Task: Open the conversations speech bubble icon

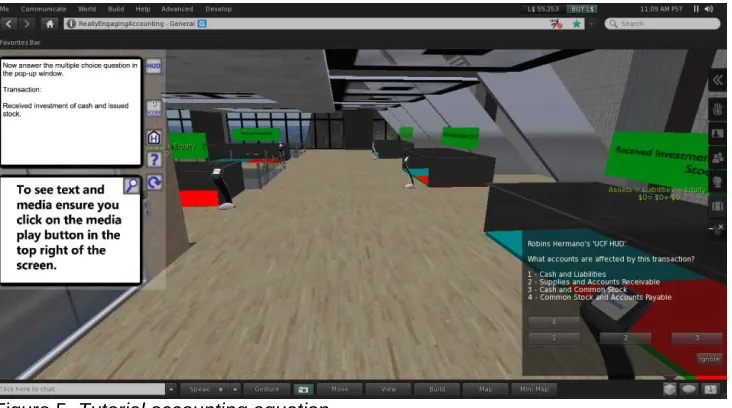Action: click(689, 389)
